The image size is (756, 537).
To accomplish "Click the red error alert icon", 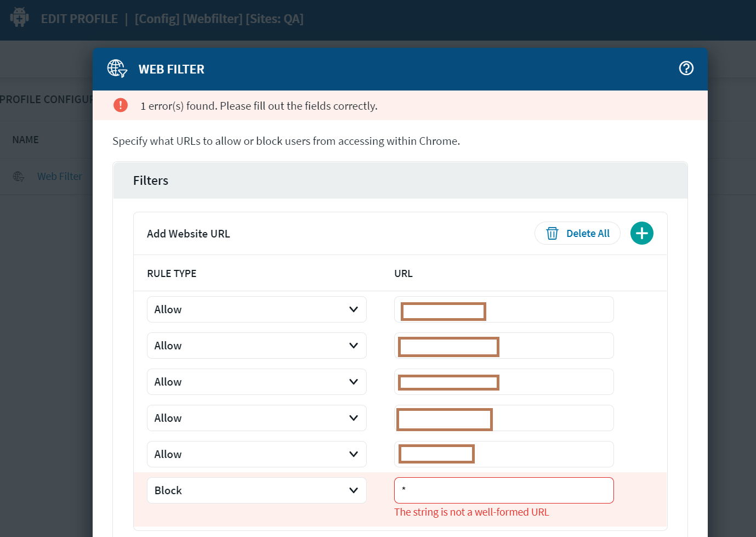I will tap(121, 105).
